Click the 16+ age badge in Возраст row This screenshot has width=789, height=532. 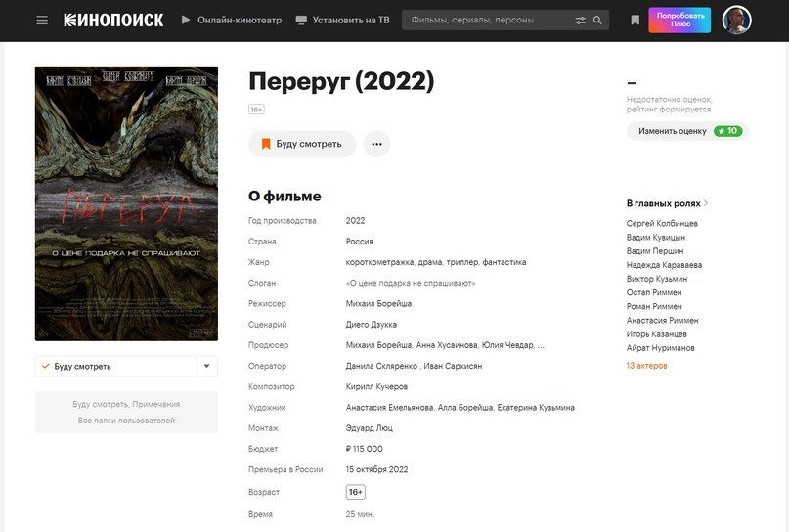tap(356, 492)
